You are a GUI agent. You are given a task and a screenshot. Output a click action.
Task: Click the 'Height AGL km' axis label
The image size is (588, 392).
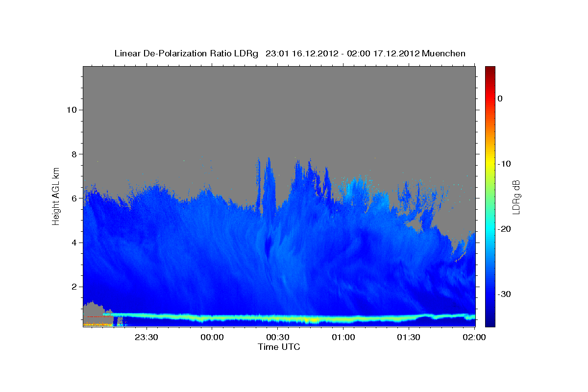pos(56,196)
